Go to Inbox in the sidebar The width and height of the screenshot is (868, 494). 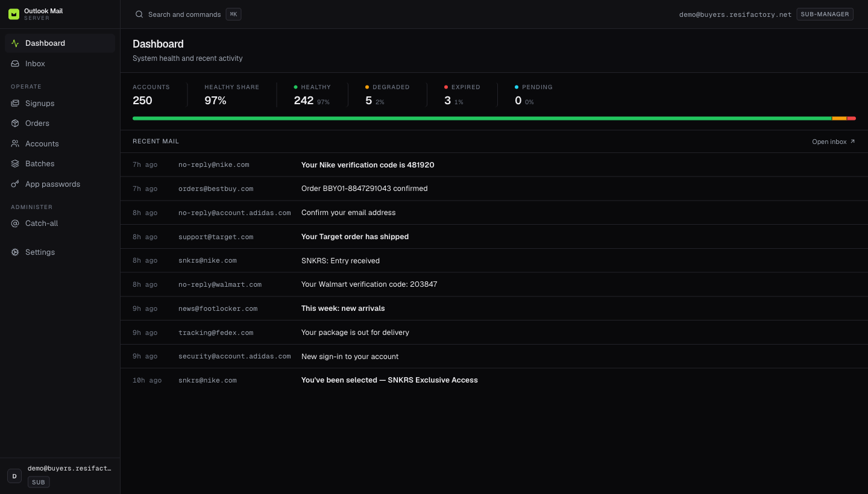[x=60, y=64]
